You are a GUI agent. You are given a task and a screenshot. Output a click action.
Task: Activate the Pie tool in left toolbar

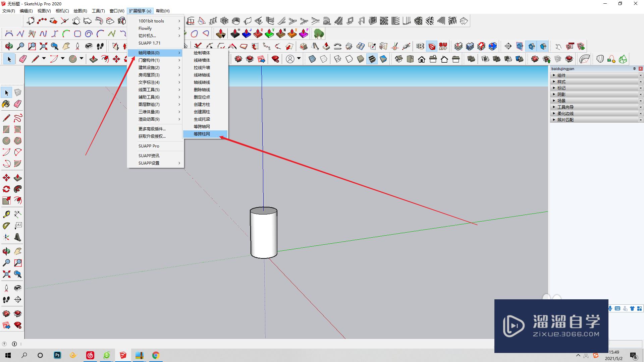coord(18,164)
